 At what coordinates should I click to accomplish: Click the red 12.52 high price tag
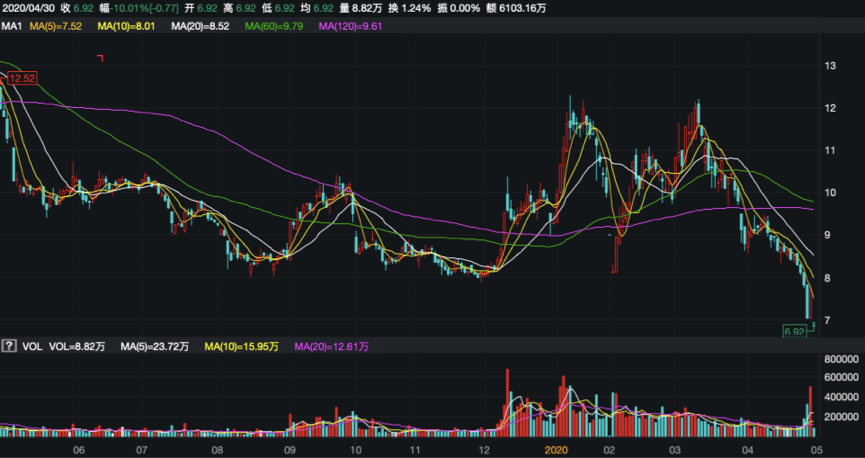tap(22, 78)
